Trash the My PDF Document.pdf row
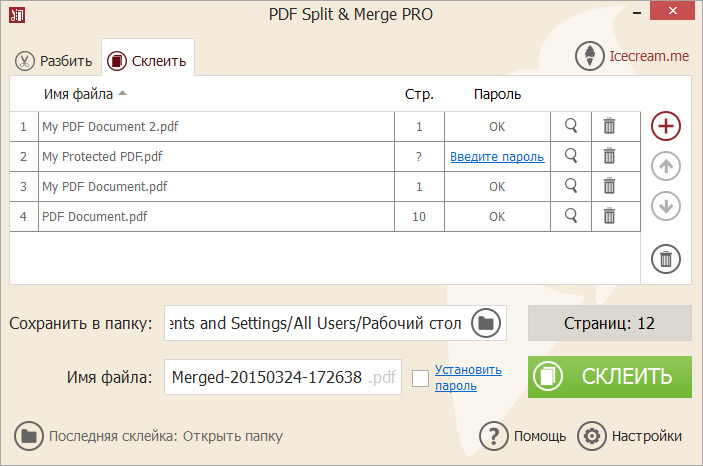The image size is (703, 466). [609, 186]
